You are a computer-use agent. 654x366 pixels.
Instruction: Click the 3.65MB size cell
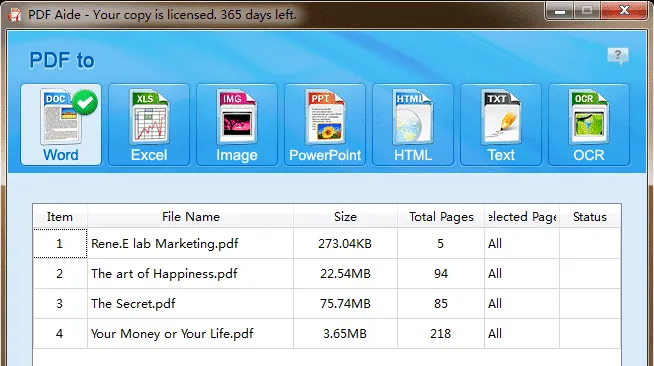point(345,333)
